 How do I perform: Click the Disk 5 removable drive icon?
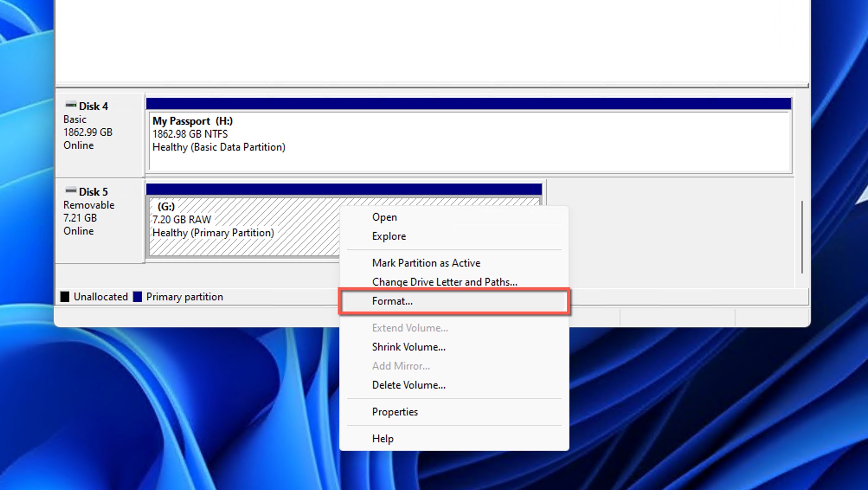pyautogui.click(x=71, y=191)
